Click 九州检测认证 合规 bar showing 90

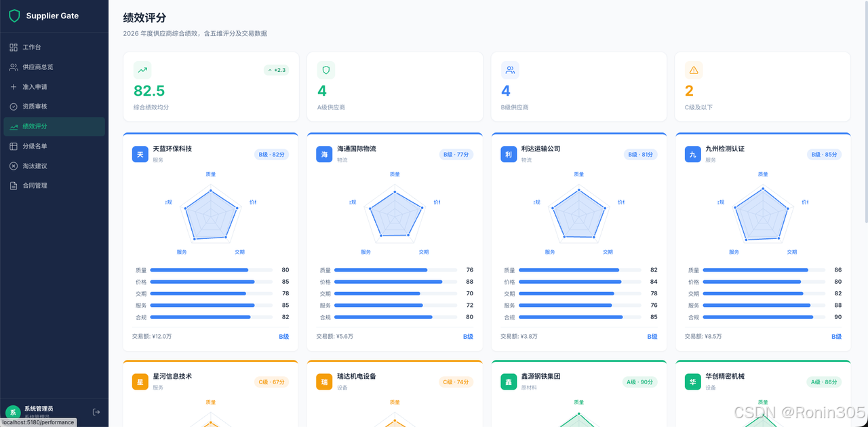764,317
